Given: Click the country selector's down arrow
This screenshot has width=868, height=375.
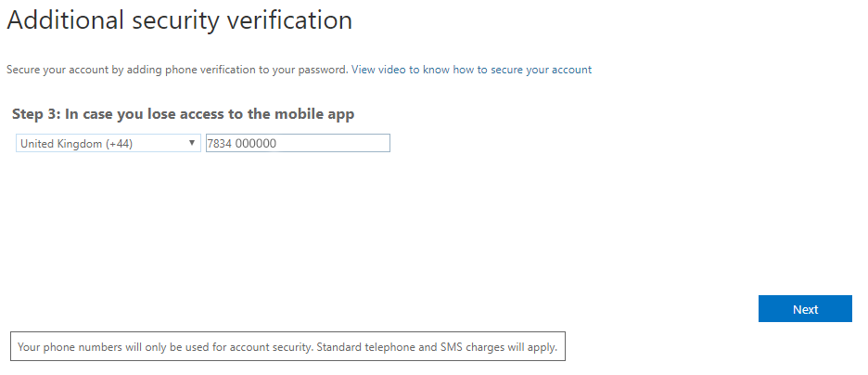Looking at the screenshot, I should point(192,143).
